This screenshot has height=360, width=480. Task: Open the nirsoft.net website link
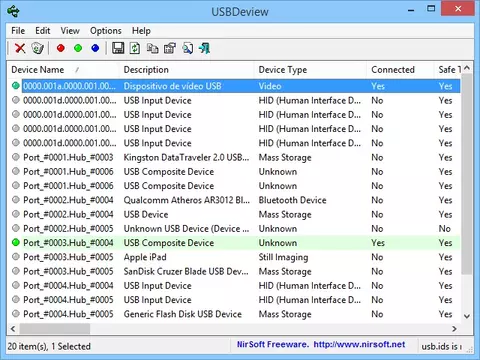[x=359, y=344]
